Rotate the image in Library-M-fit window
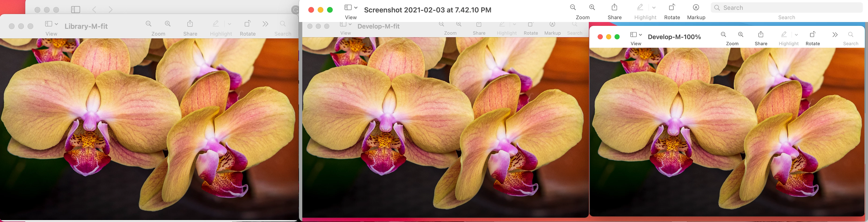The height and width of the screenshot is (222, 868). 247,24
